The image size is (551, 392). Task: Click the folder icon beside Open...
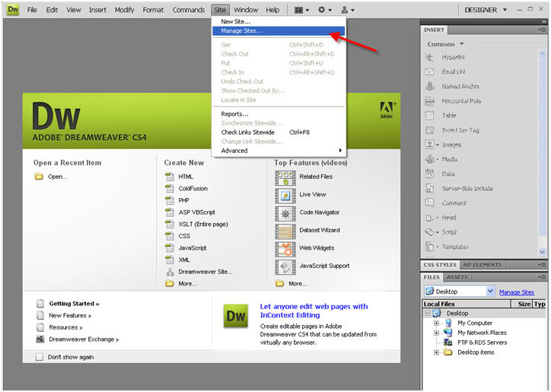(x=39, y=177)
